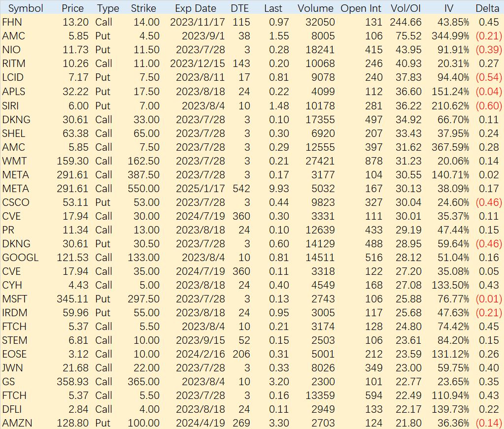Click APLS price 32.22

(x=75, y=92)
